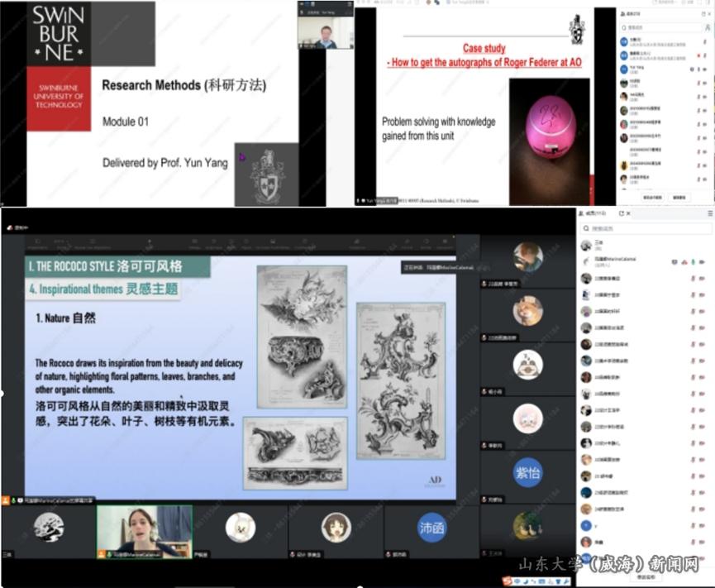Toggle the green microphone icon in Marine Calamai's row
Screen dimensions: 715x588
(694, 262)
